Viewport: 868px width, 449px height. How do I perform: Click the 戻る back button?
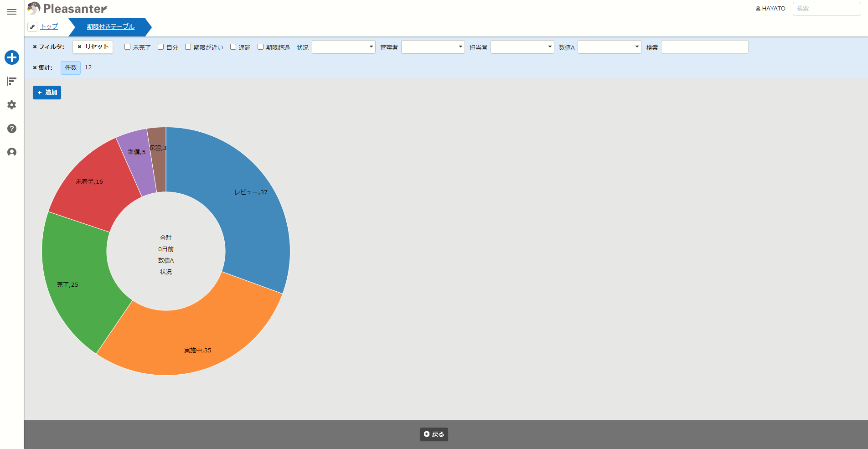click(x=434, y=434)
